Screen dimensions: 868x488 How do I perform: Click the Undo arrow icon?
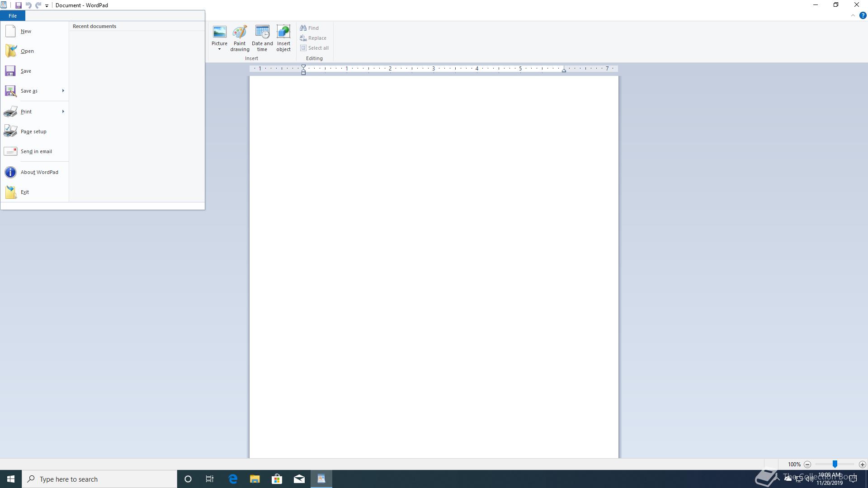28,5
